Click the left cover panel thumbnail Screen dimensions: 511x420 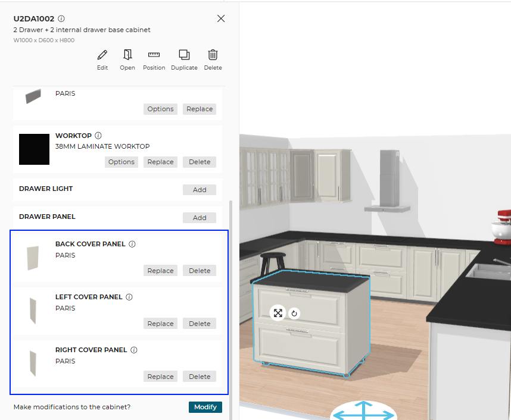point(33,310)
